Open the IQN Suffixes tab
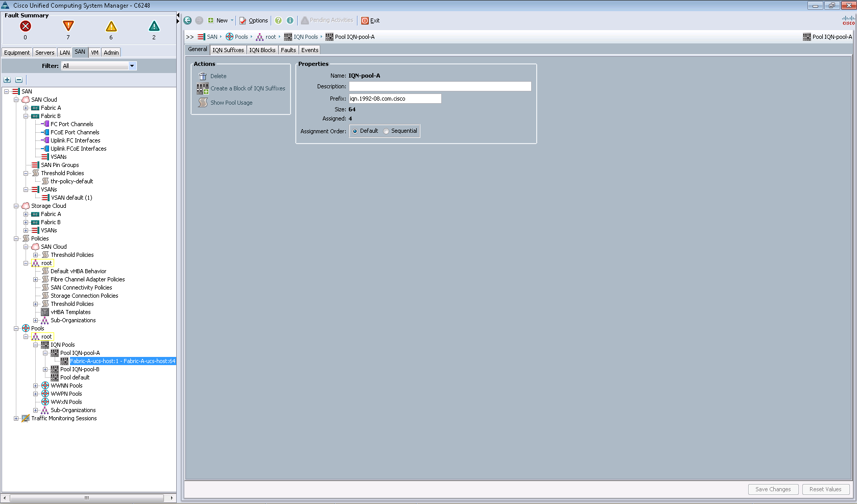The width and height of the screenshot is (857, 504). click(x=228, y=50)
